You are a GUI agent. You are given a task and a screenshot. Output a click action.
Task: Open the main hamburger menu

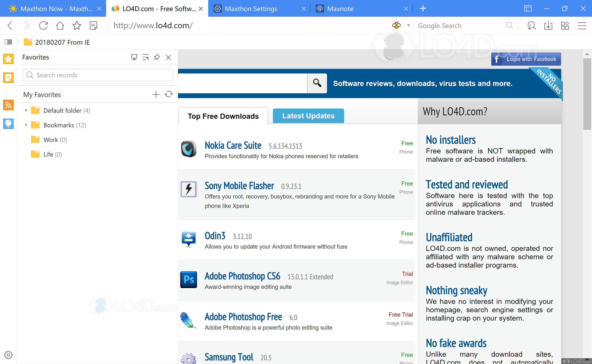(x=582, y=25)
